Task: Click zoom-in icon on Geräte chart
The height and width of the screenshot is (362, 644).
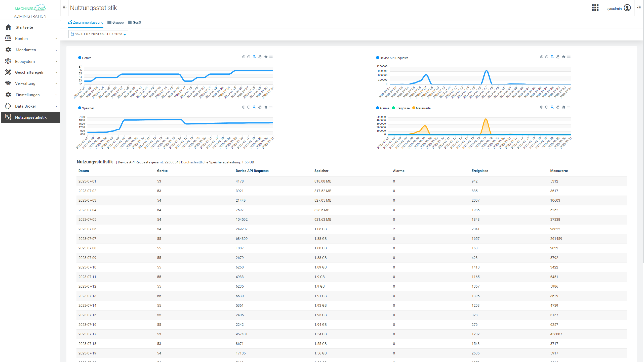Action: [x=244, y=57]
